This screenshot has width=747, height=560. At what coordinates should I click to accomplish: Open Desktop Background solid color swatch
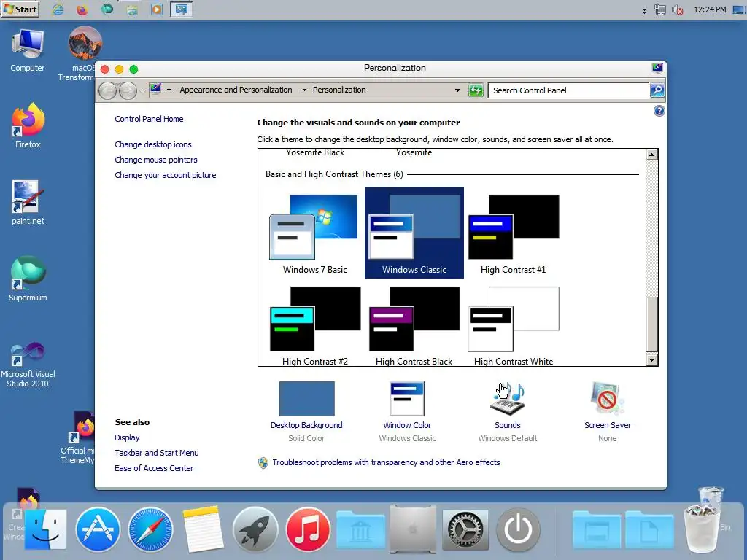(x=306, y=399)
